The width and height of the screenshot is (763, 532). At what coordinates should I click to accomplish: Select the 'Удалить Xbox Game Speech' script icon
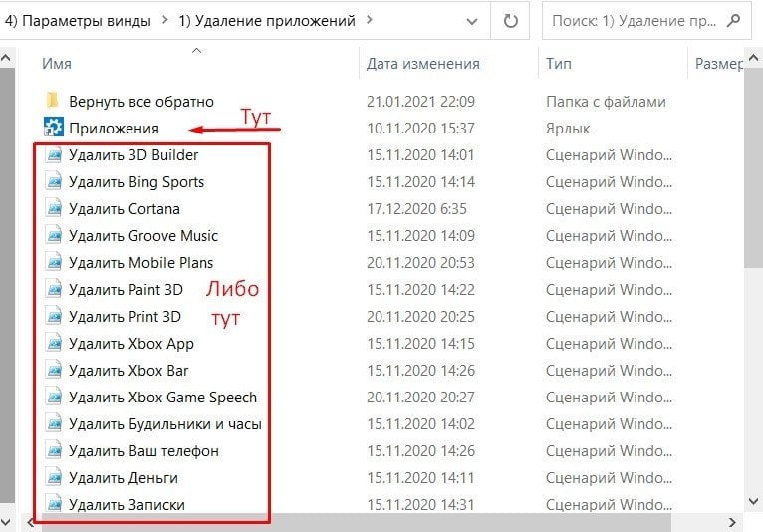tap(54, 398)
